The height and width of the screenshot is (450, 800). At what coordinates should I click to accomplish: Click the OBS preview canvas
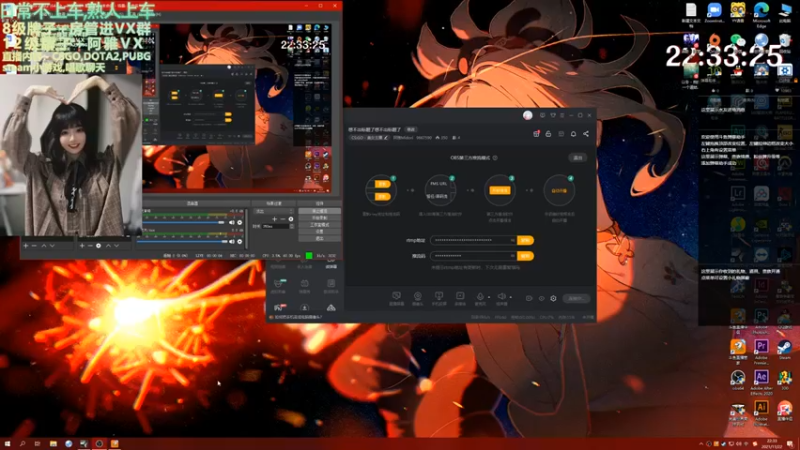point(237,108)
